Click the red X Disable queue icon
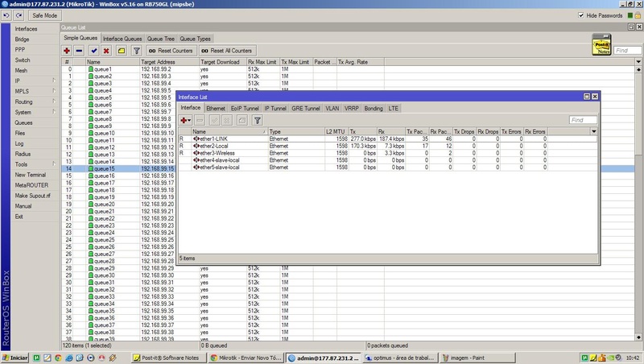 point(107,51)
